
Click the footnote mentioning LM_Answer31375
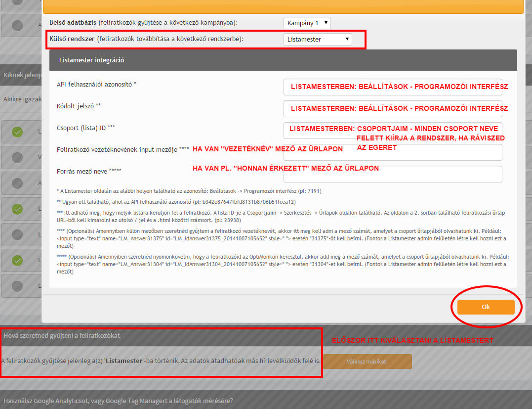pyautogui.click(x=282, y=238)
